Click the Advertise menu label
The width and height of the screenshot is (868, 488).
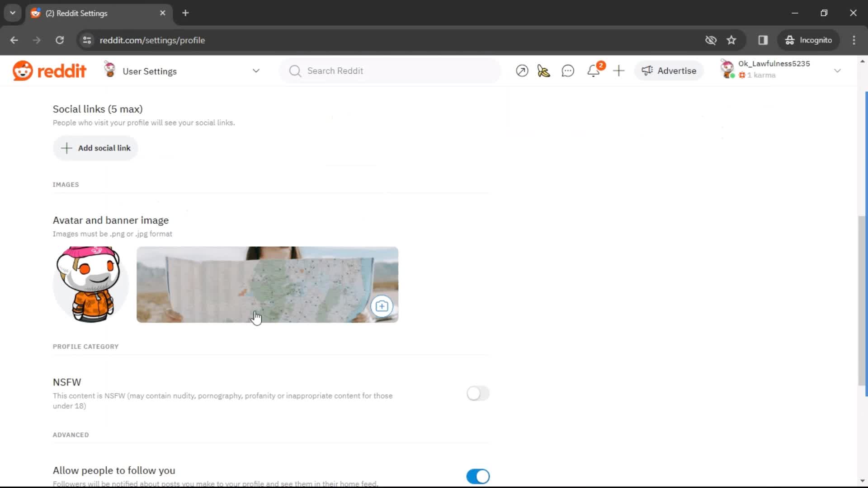(x=677, y=70)
